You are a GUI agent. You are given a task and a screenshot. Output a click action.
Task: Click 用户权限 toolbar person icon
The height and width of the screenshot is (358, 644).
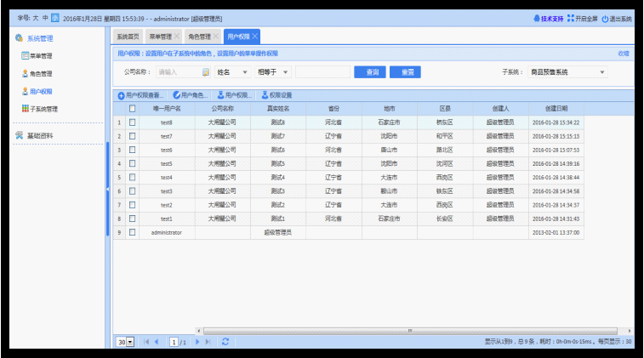pyautogui.click(x=220, y=95)
